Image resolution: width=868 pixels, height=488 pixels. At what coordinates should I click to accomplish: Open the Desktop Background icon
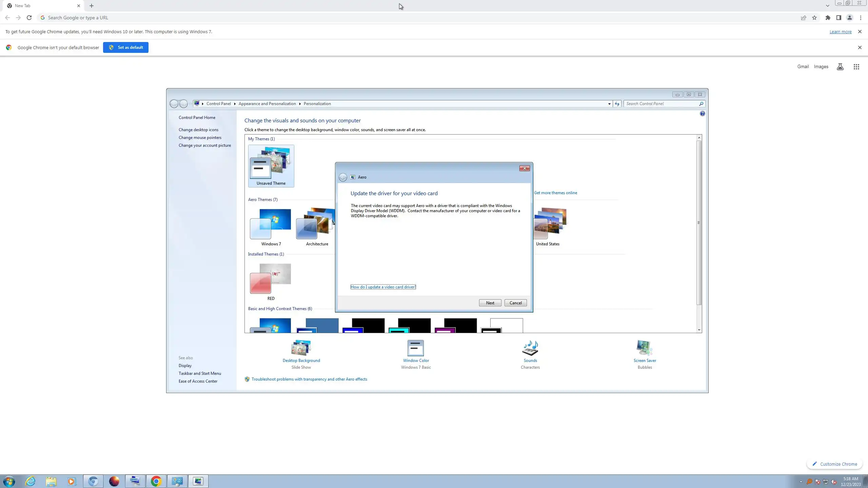tap(301, 348)
